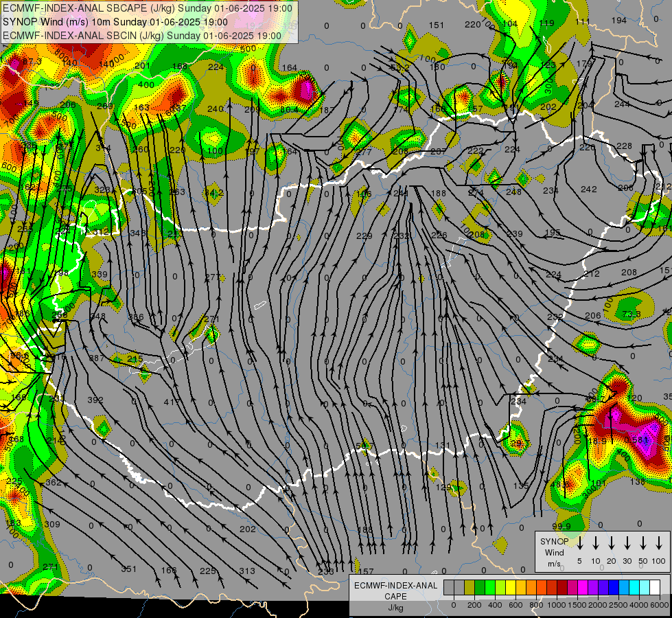Click the SBCAPE title line at top
672x618 pixels.
pyautogui.click(x=148, y=8)
